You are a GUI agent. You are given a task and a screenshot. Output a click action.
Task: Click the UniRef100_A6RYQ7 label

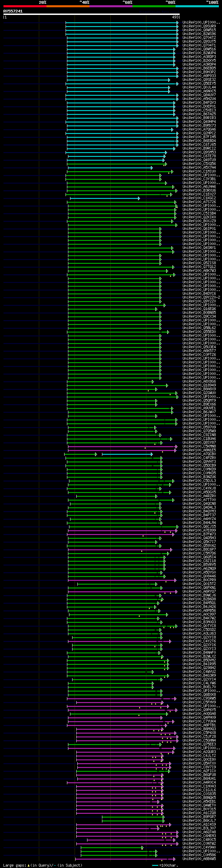[199, 591]
